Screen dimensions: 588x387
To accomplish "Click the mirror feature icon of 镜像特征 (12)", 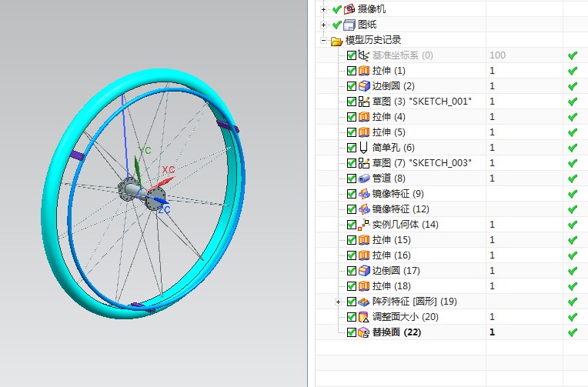I will coord(364,209).
